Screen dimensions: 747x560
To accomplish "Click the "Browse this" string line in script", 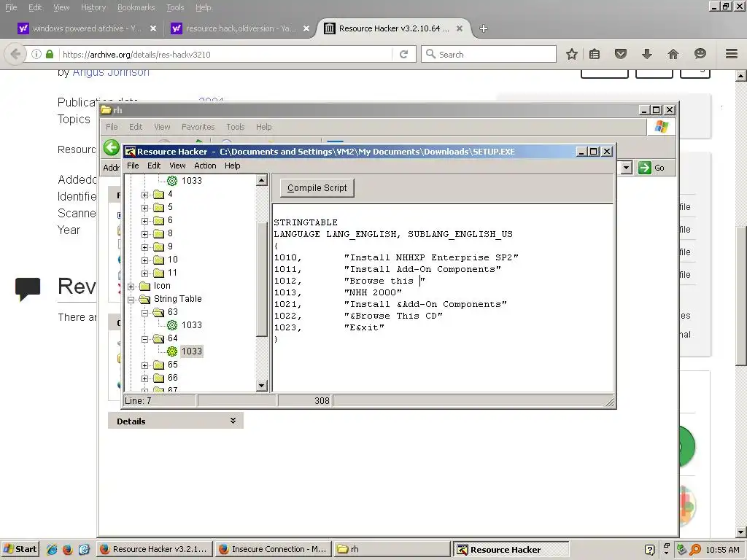I will point(349,281).
